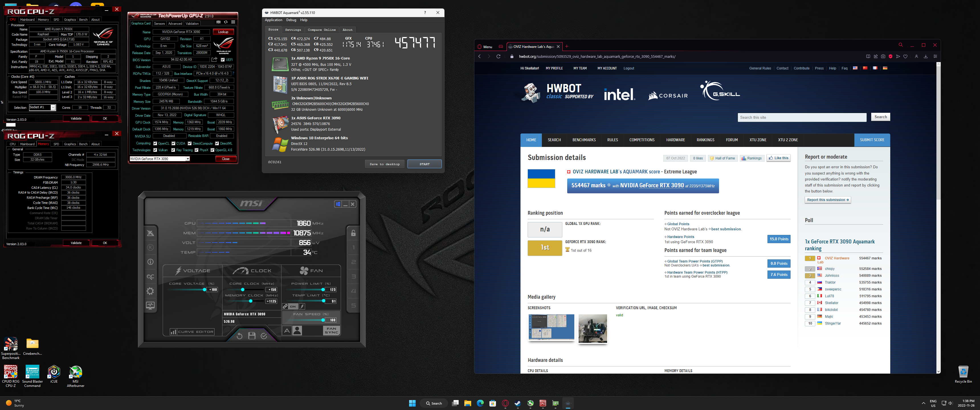Click Windows Start button on taskbar

(412, 403)
